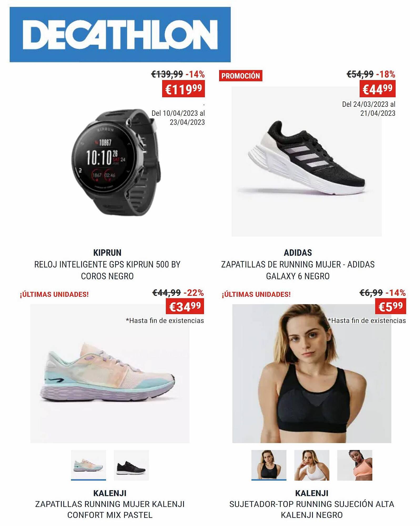The height and width of the screenshot is (526, 420).
Task: Open the ADIDAS brand link
Action: (x=298, y=252)
